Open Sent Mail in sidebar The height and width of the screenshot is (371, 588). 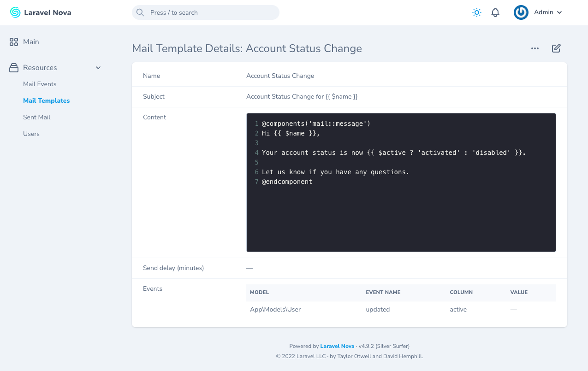[37, 118]
